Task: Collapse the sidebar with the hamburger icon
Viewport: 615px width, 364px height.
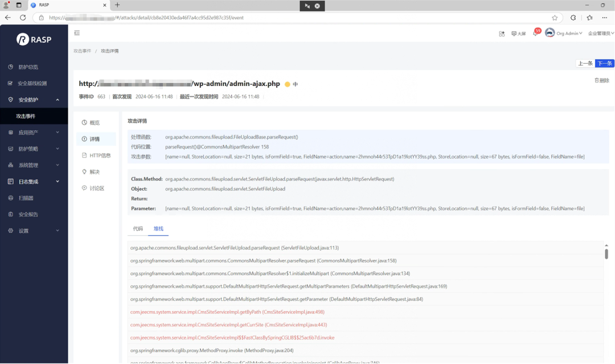Action: [77, 33]
